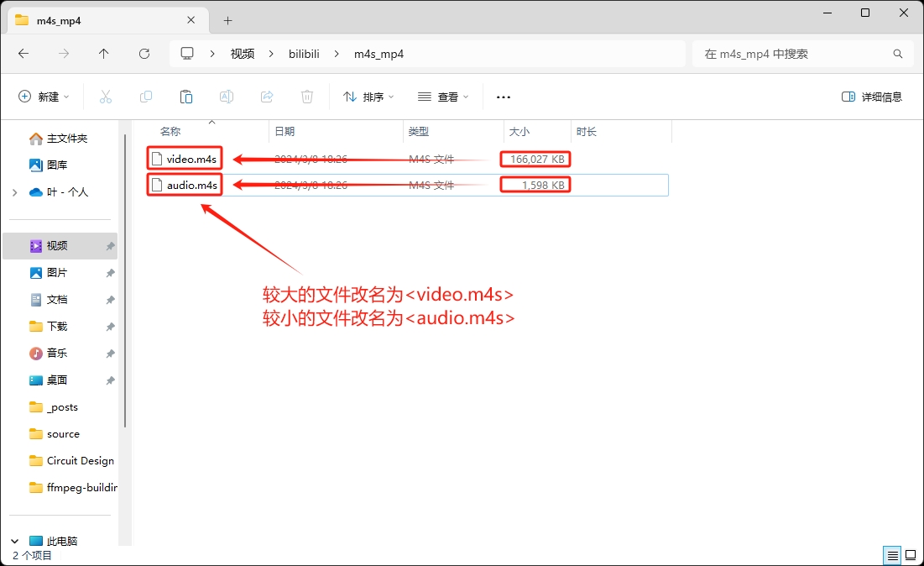The width and height of the screenshot is (924, 566).
Task: Click the Copy icon in toolbar
Action: click(x=146, y=97)
